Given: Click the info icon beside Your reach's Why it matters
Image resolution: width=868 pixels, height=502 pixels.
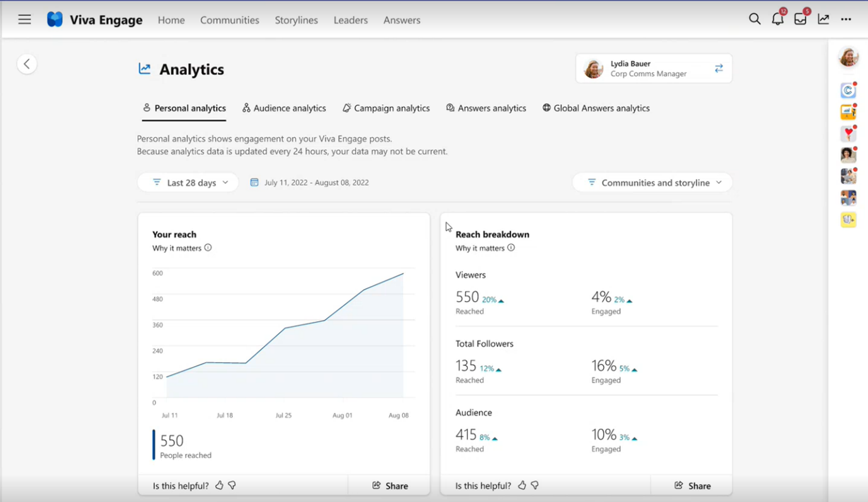Looking at the screenshot, I should 208,248.
